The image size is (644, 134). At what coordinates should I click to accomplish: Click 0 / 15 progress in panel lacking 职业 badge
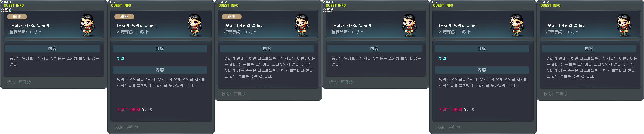[x=469, y=110]
